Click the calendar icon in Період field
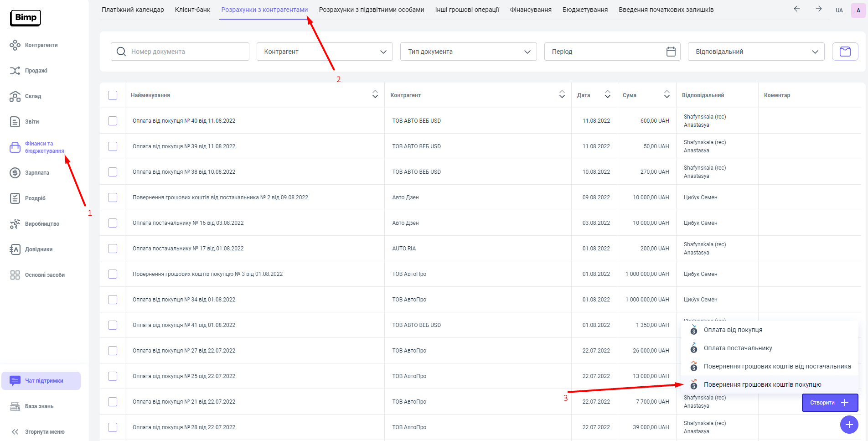 [x=671, y=52]
